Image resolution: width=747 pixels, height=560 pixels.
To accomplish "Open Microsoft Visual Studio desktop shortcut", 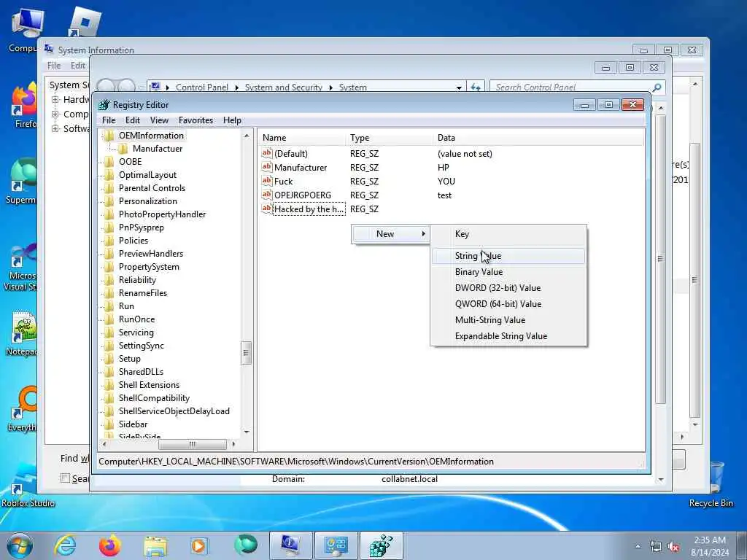I will [x=22, y=255].
